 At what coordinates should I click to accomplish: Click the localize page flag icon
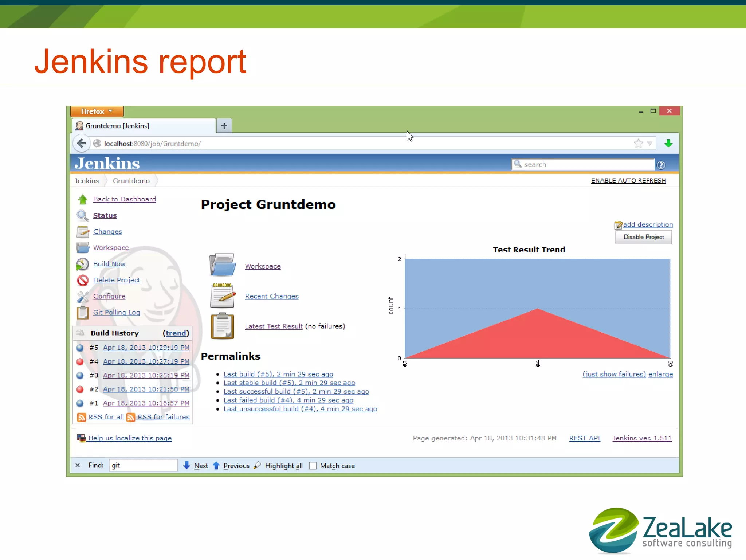[82, 438]
